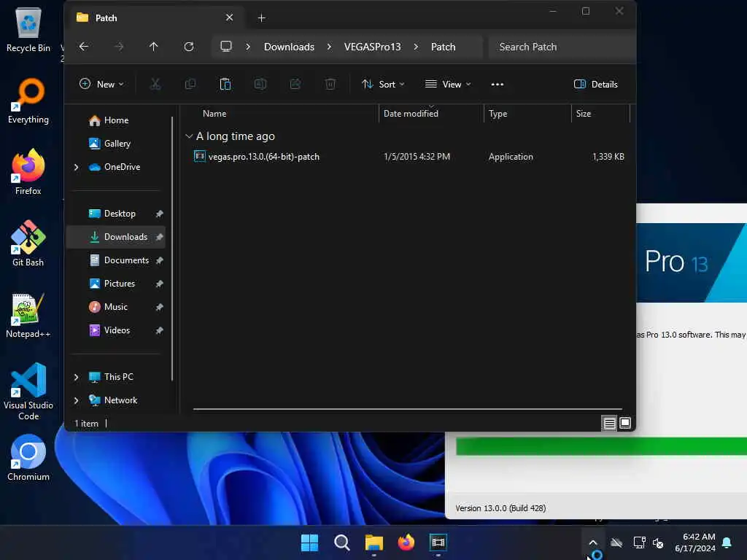This screenshot has height=560, width=747.
Task: Open the Everything desktop shortcut
Action: click(28, 101)
